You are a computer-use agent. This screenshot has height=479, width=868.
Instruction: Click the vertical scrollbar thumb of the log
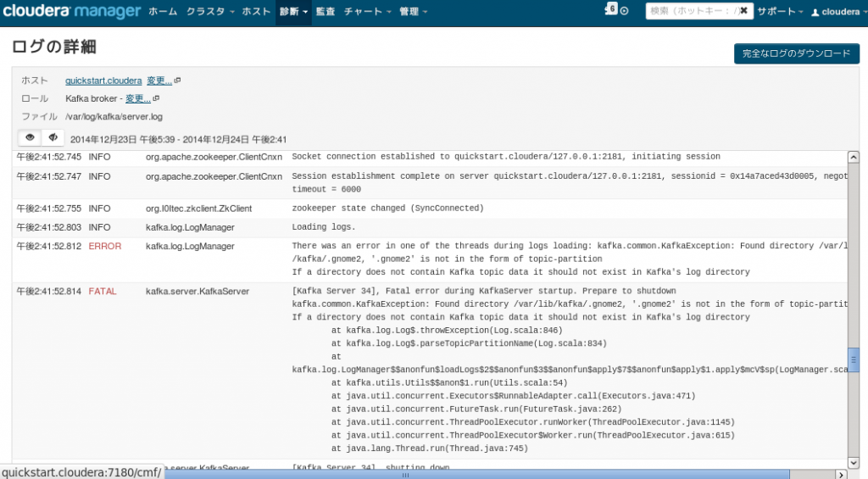[x=853, y=360]
